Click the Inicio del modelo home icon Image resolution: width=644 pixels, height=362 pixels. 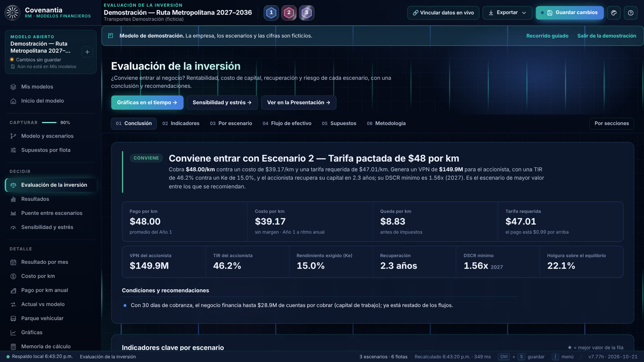13,101
